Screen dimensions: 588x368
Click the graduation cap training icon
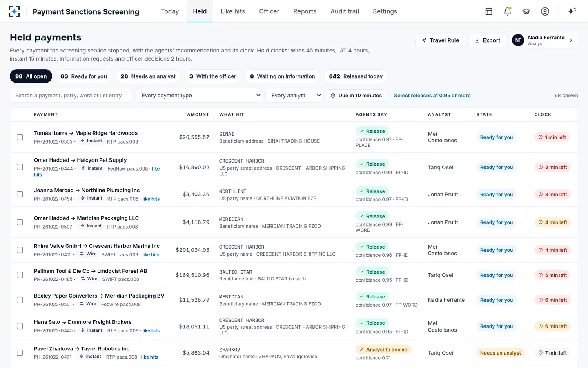(526, 11)
